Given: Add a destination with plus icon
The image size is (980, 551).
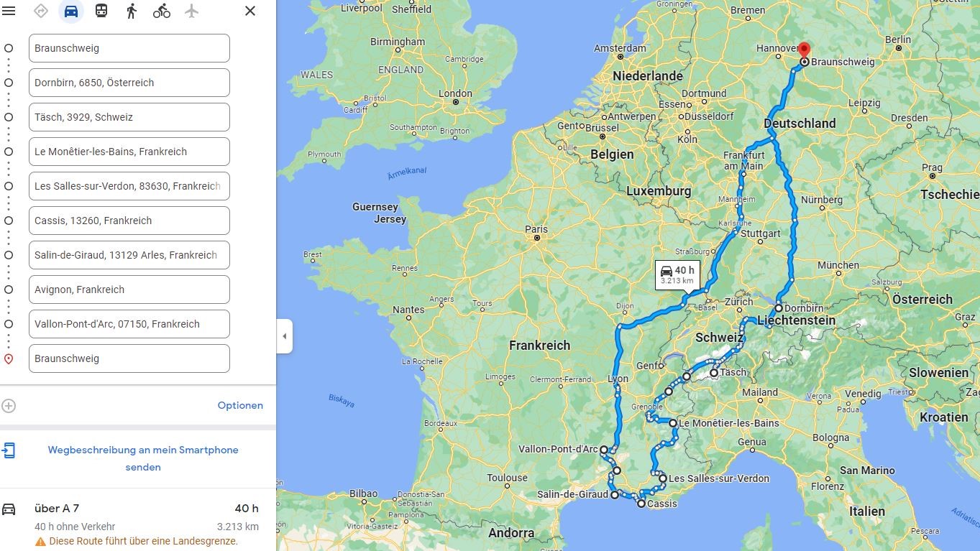Looking at the screenshot, I should click(9, 406).
